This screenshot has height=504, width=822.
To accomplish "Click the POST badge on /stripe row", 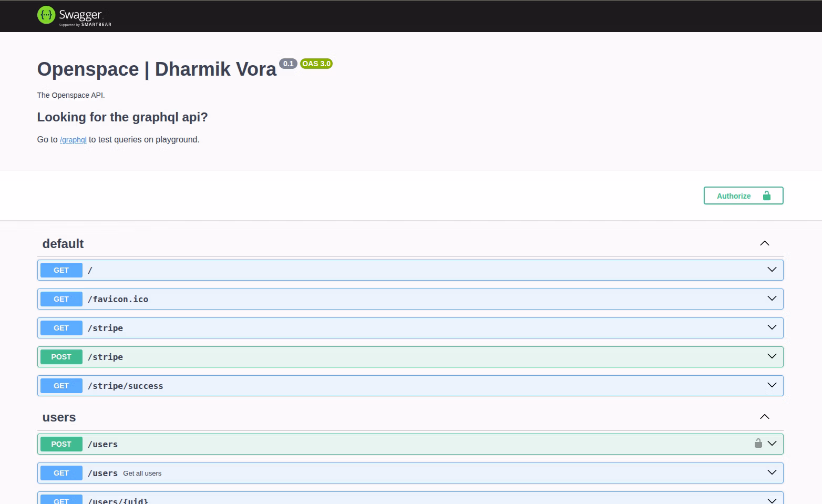I will (61, 357).
